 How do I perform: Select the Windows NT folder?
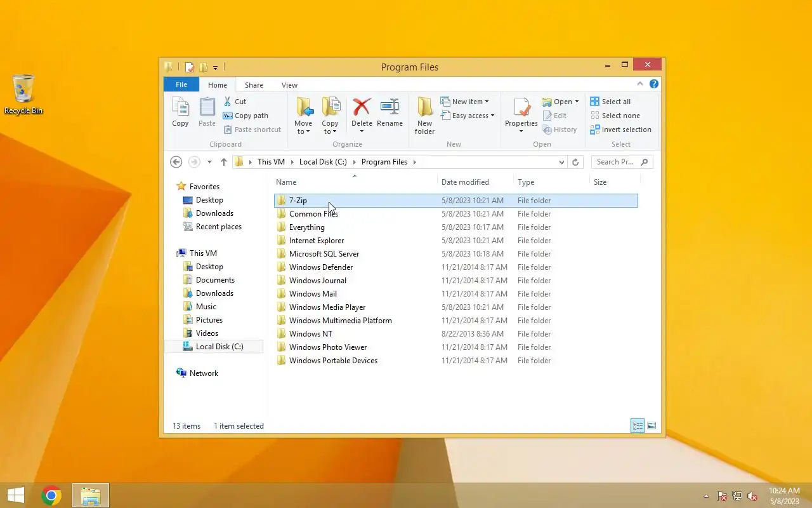[455, 334]
